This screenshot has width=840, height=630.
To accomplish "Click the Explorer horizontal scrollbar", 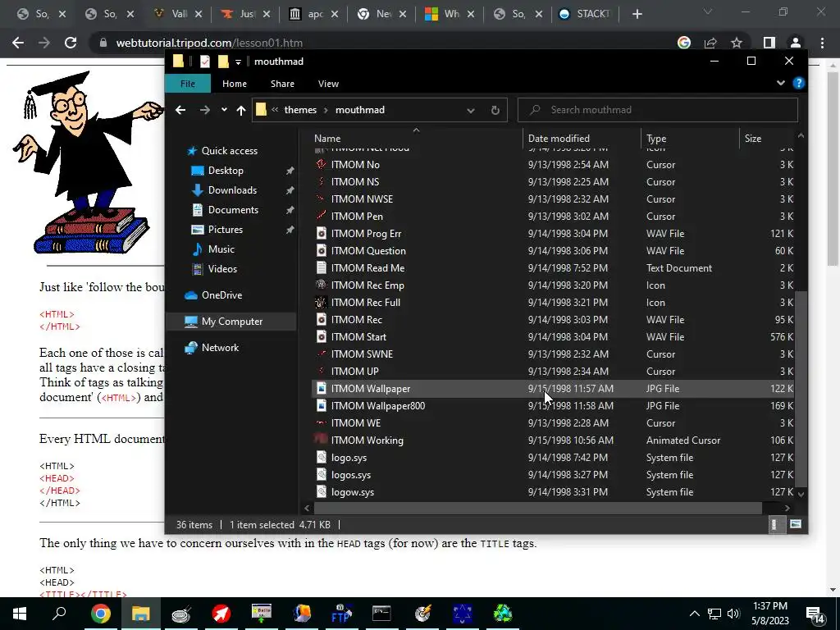I will click(x=538, y=508).
